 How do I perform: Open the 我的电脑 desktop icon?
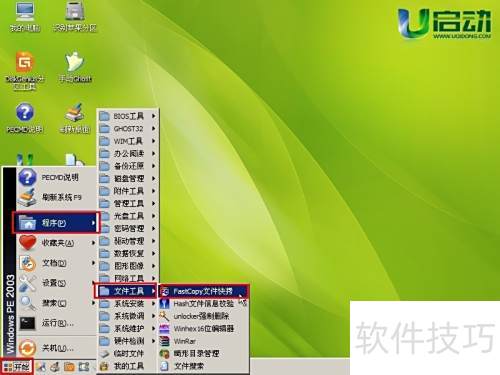[x=25, y=17]
